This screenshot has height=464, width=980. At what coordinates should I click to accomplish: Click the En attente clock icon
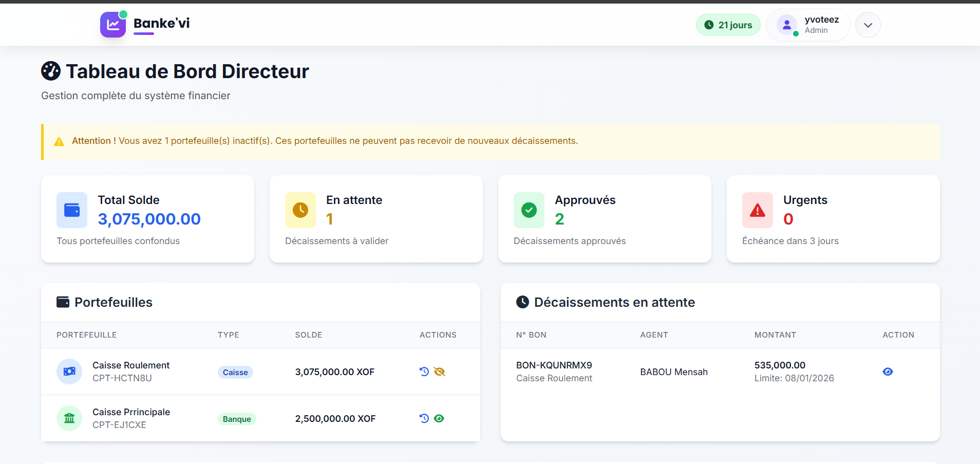tap(300, 210)
